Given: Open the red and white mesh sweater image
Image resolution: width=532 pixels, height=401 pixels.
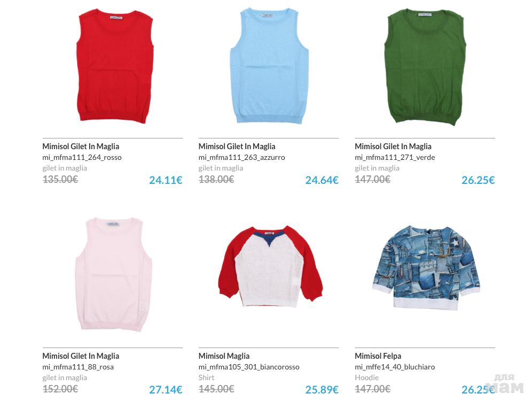Looking at the screenshot, I should [270, 267].
